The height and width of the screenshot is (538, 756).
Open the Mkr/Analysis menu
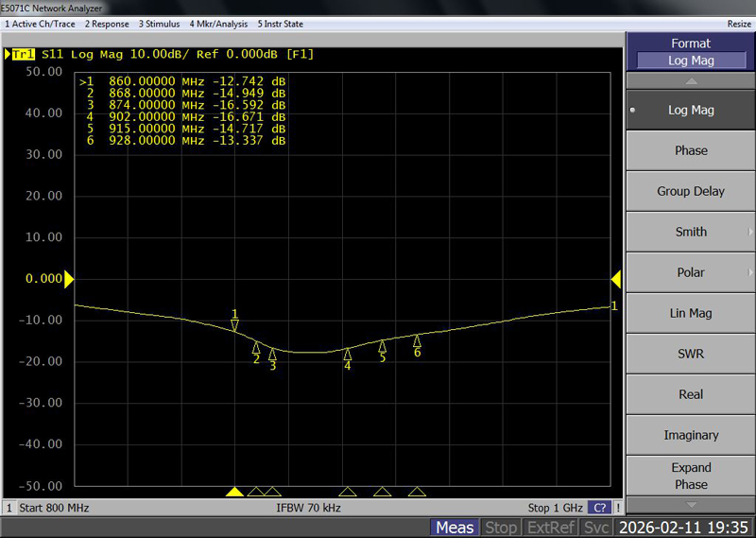tap(218, 23)
